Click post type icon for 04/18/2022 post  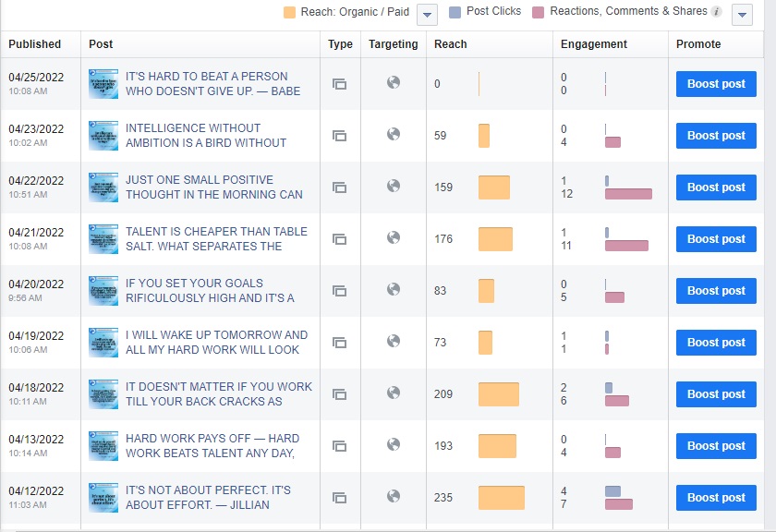point(339,394)
